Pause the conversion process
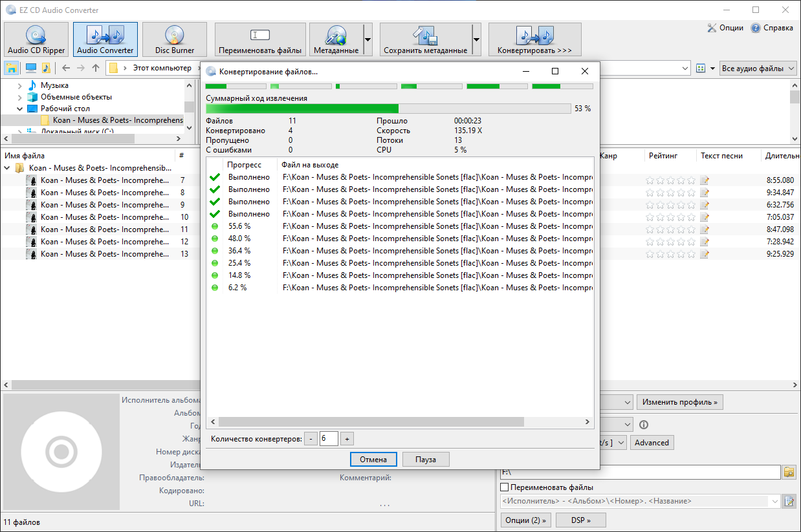This screenshot has width=801, height=532. (x=425, y=459)
